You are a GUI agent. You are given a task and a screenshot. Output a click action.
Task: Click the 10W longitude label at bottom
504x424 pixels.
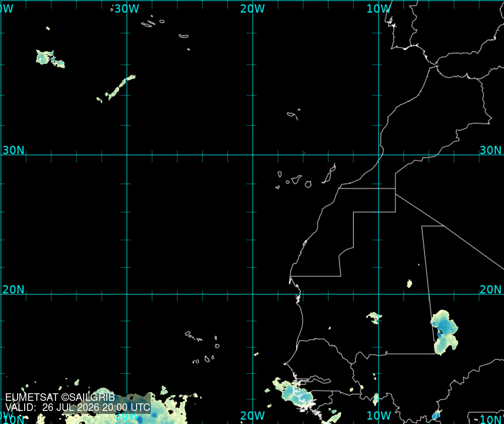[x=379, y=415]
